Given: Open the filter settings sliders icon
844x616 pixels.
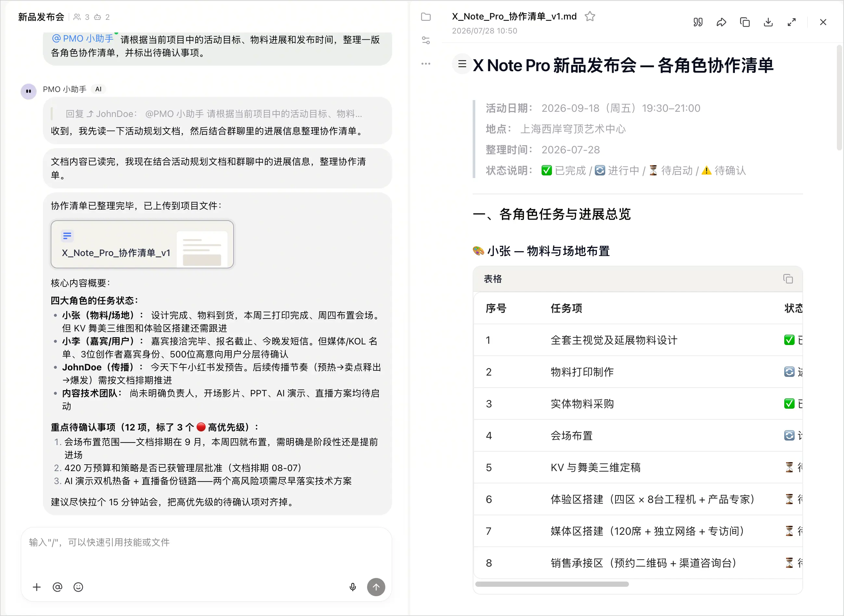Looking at the screenshot, I should coord(426,40).
